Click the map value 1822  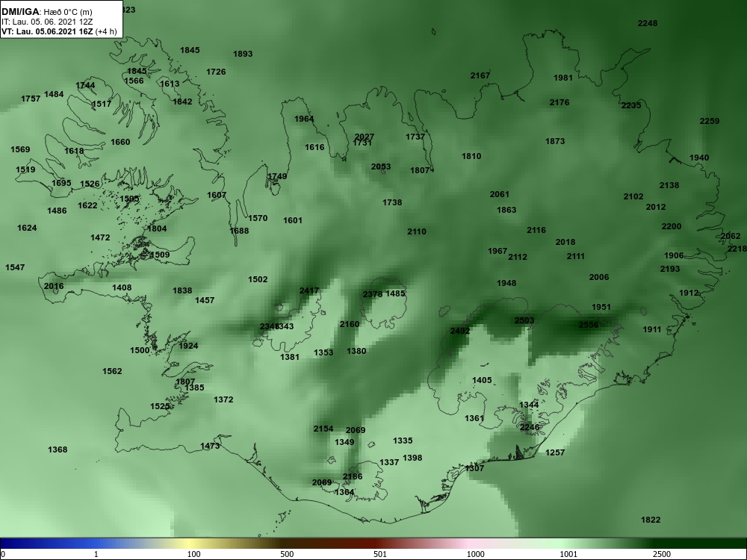coord(651,520)
